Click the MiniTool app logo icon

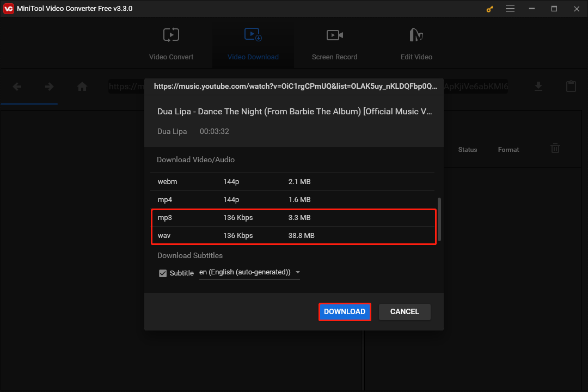point(8,9)
